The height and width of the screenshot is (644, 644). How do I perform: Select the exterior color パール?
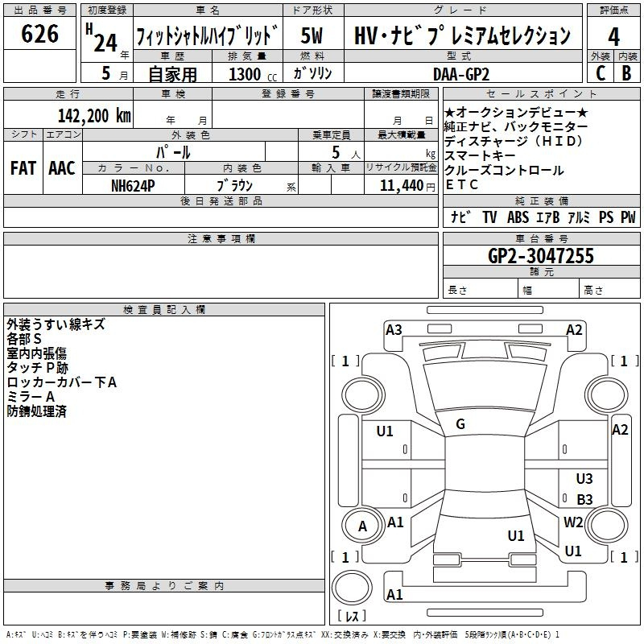(x=173, y=152)
